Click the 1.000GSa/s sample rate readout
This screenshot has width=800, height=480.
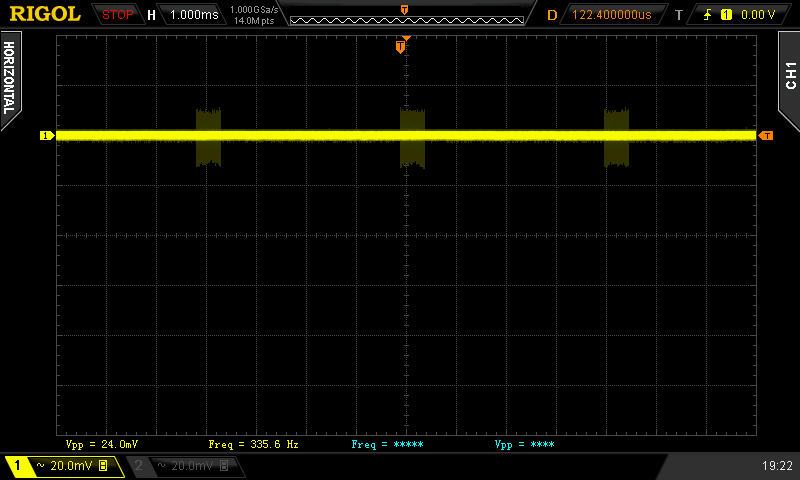254,10
